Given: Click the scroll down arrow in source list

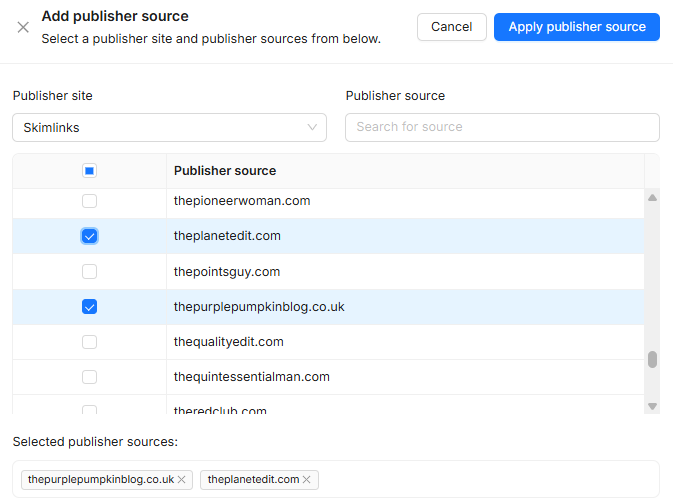Looking at the screenshot, I should point(652,406).
